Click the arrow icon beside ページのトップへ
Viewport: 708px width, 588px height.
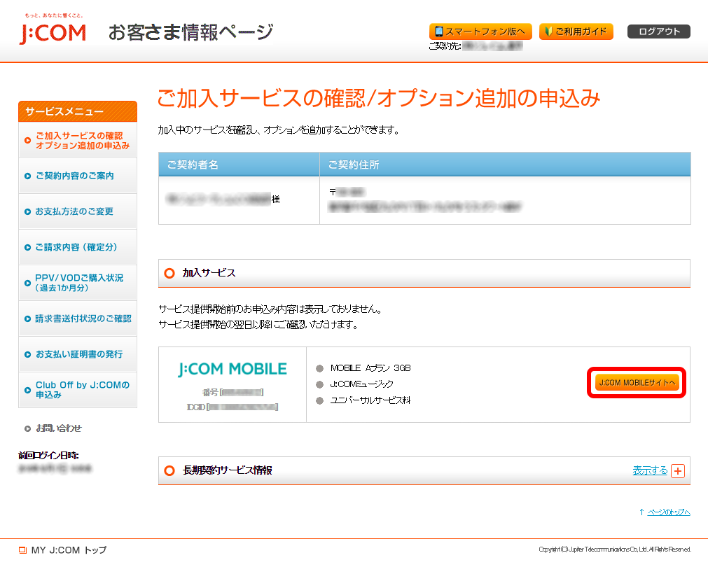(641, 512)
